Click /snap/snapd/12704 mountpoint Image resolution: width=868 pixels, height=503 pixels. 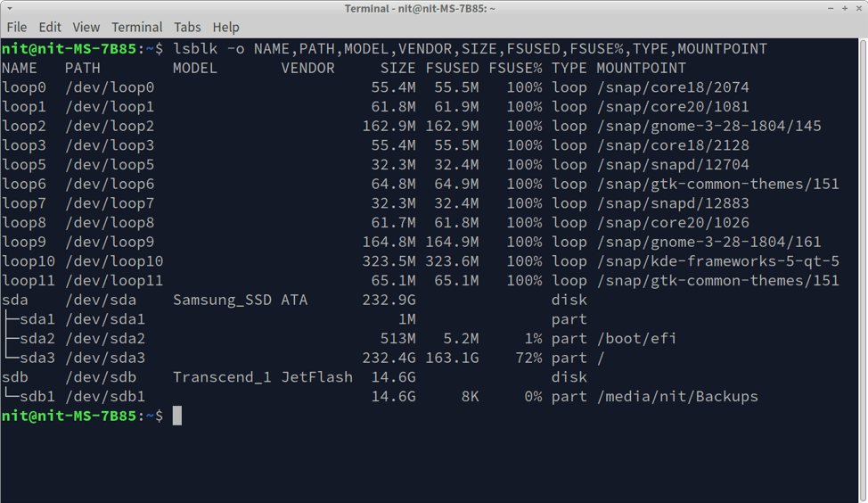point(673,165)
